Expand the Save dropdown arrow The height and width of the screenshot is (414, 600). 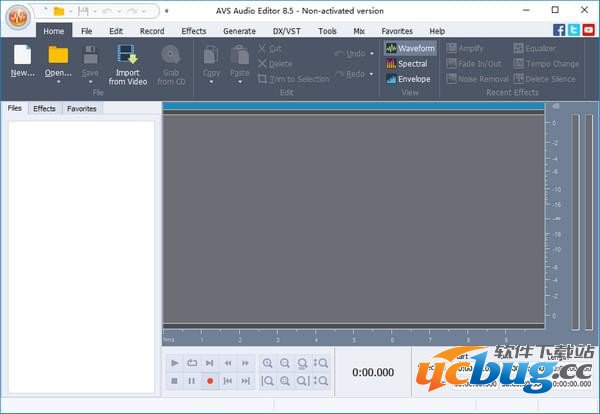click(x=90, y=82)
